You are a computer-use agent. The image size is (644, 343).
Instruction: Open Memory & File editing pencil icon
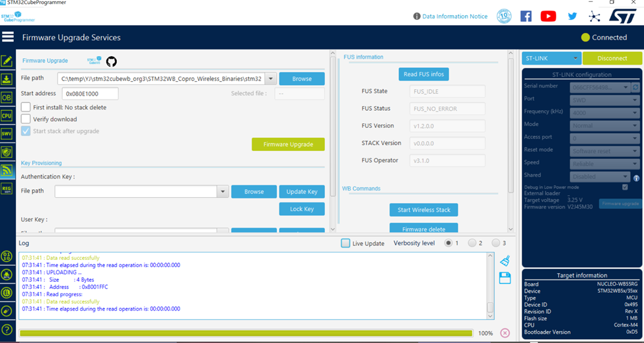[7, 61]
